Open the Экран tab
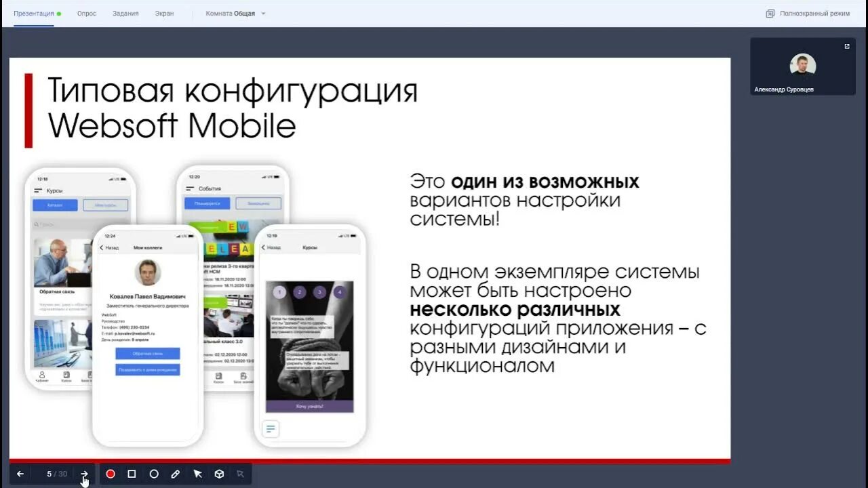Image resolution: width=868 pixels, height=488 pixels. [164, 14]
